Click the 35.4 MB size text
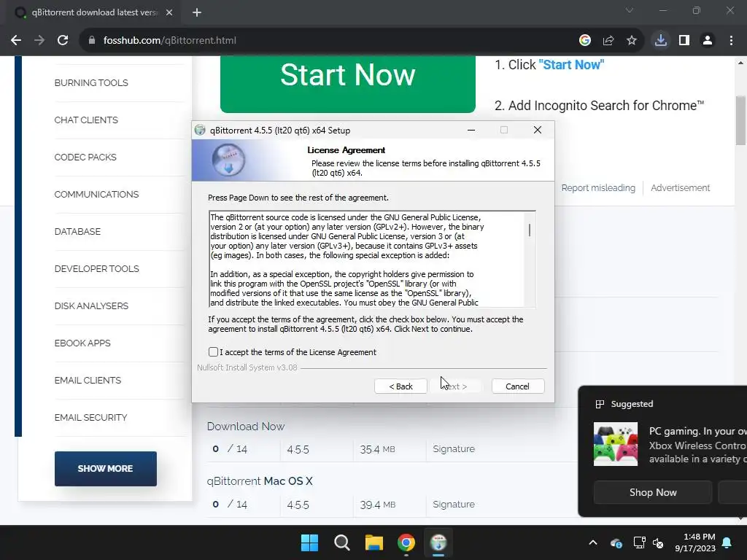 (x=377, y=449)
